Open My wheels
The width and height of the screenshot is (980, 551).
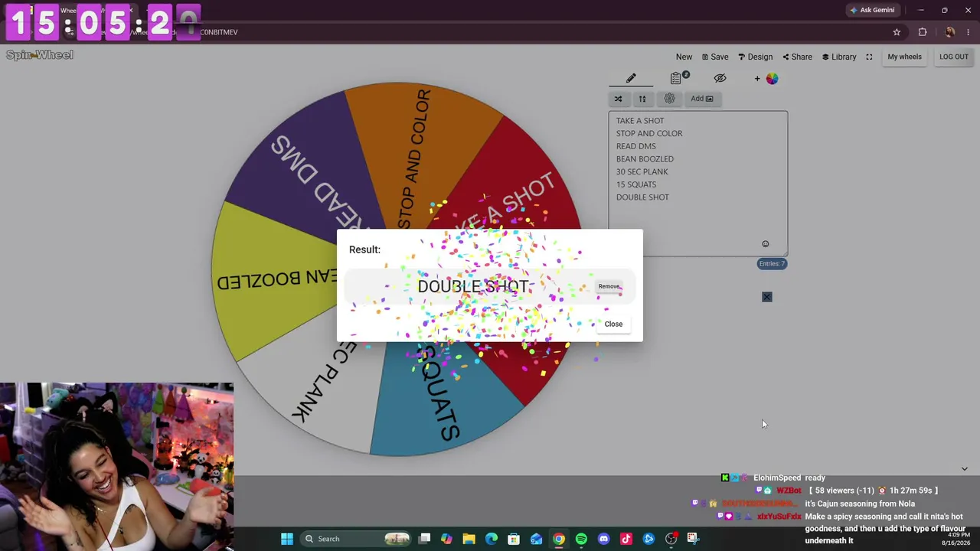pyautogui.click(x=904, y=57)
